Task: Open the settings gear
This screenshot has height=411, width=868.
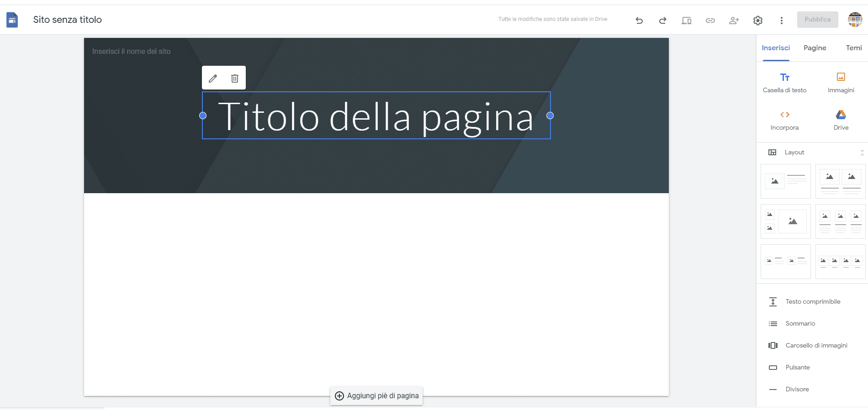Action: coord(757,20)
